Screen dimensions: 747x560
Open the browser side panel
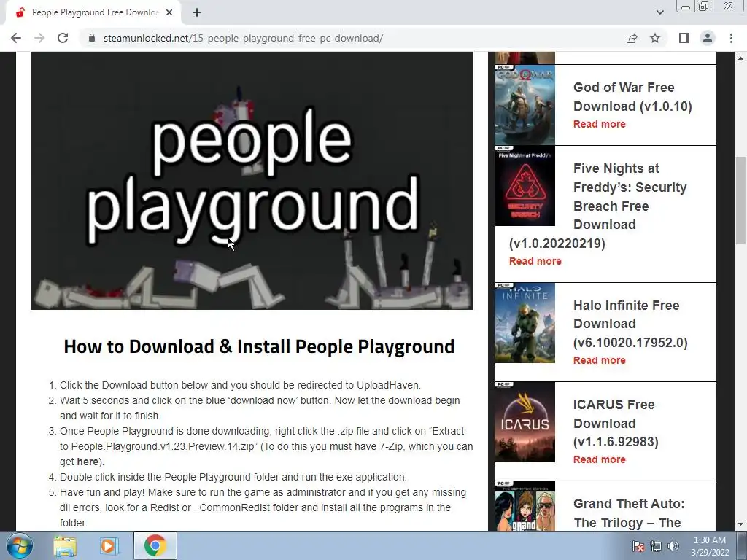tap(684, 38)
